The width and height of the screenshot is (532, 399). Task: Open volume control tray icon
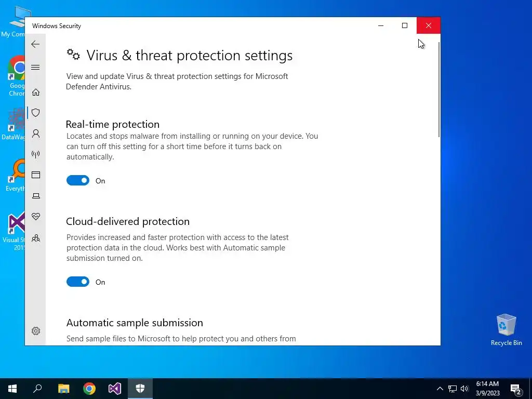464,389
